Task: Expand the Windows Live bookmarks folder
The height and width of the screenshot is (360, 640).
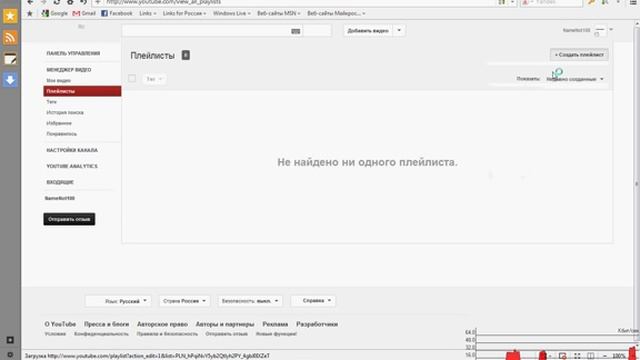Action: [231, 13]
